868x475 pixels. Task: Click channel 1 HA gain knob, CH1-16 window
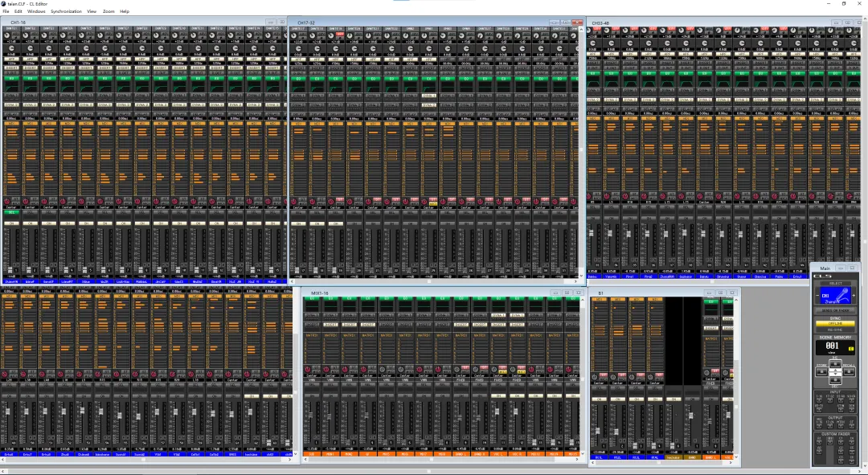coord(6,35)
